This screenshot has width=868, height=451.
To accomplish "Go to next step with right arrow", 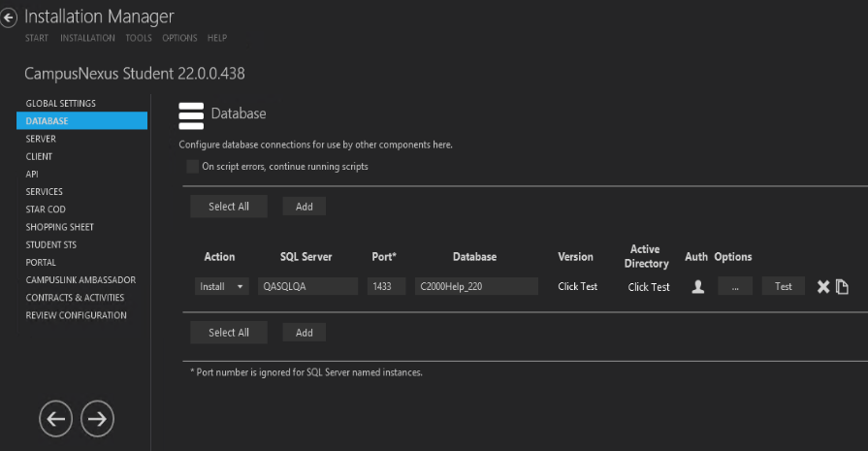I will click(97, 419).
